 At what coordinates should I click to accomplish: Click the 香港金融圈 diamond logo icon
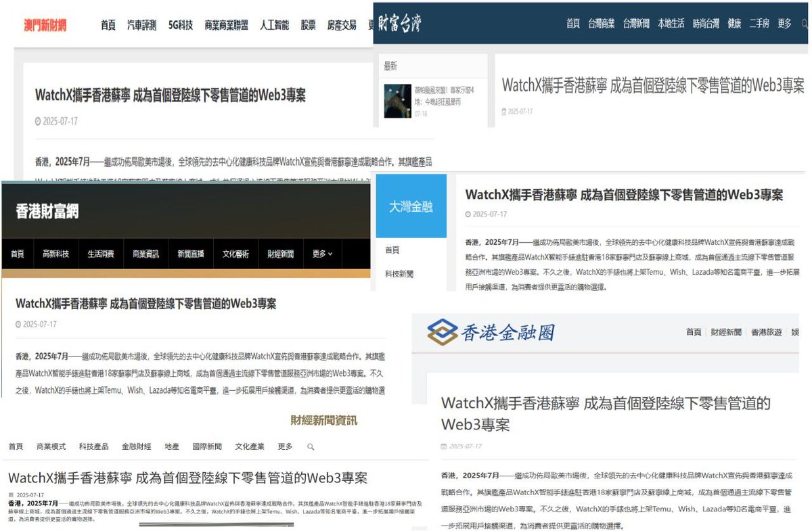[x=442, y=331]
